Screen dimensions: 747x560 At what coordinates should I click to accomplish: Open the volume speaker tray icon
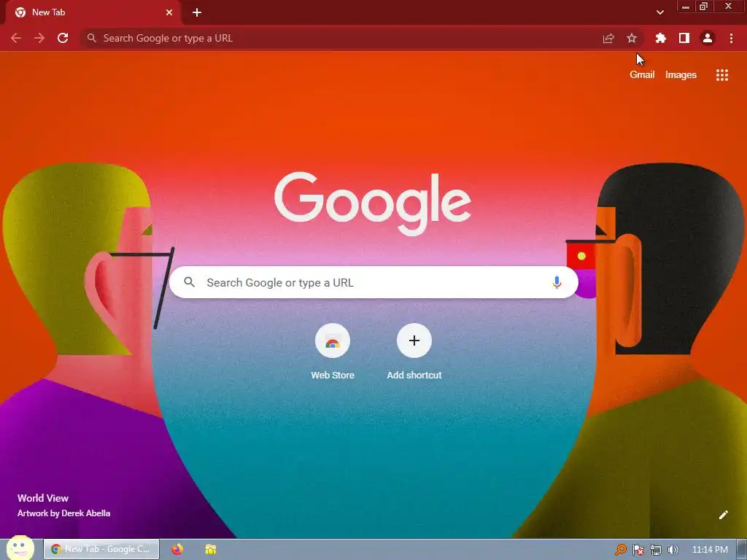point(673,550)
